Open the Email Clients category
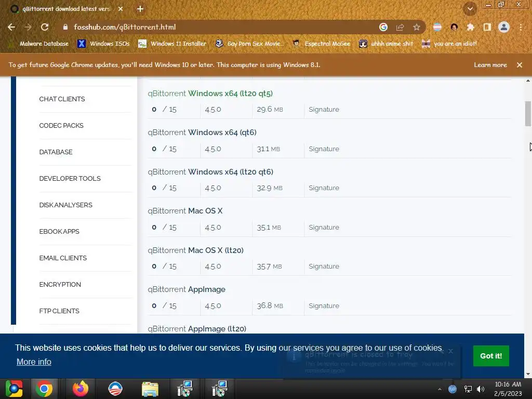The image size is (532, 399). (x=63, y=258)
